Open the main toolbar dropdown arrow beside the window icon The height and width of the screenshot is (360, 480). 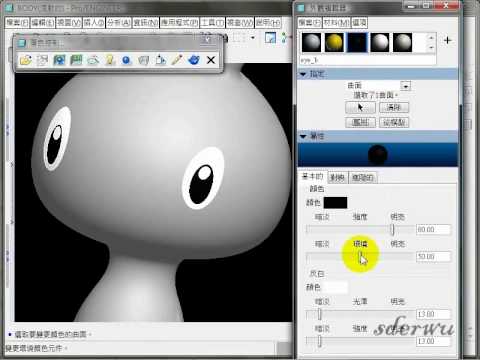coord(253,37)
